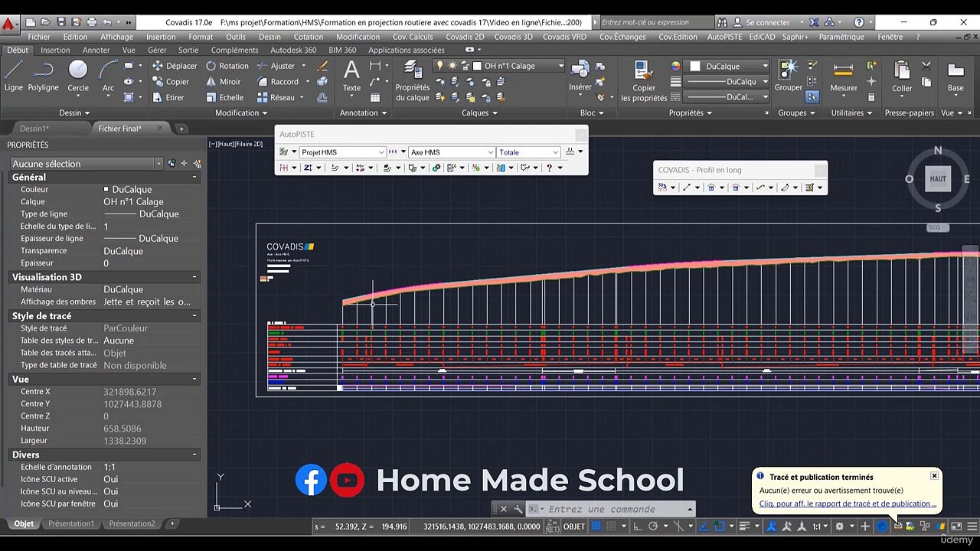This screenshot has height=551, width=980.
Task: Toggle polar tracking in status bar
Action: pyautogui.click(x=653, y=527)
